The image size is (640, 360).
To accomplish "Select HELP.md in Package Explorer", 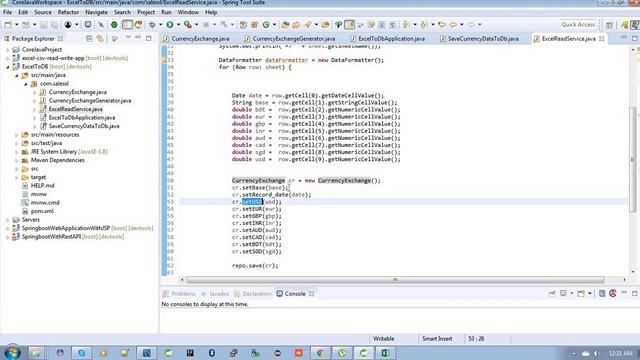I will coord(42,186).
